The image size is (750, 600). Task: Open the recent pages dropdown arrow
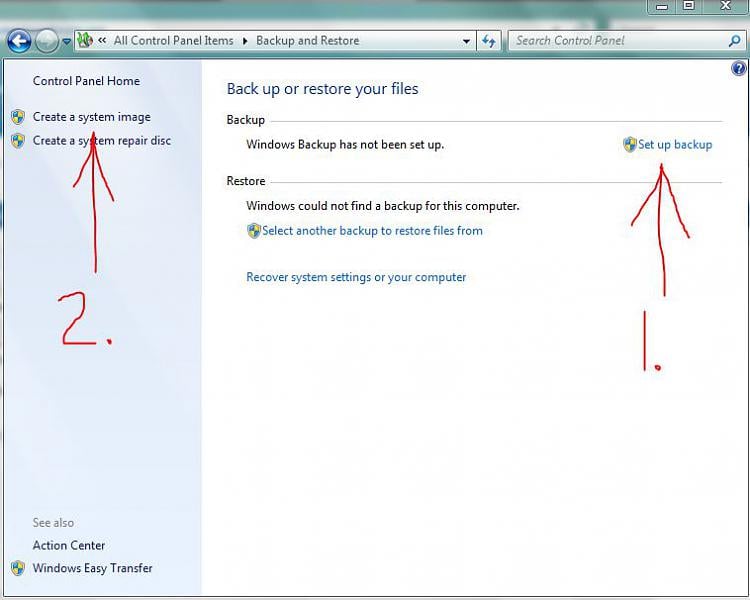(66, 42)
